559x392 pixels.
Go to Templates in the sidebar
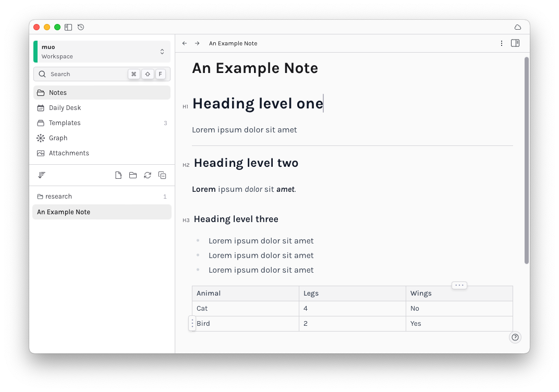(x=65, y=123)
